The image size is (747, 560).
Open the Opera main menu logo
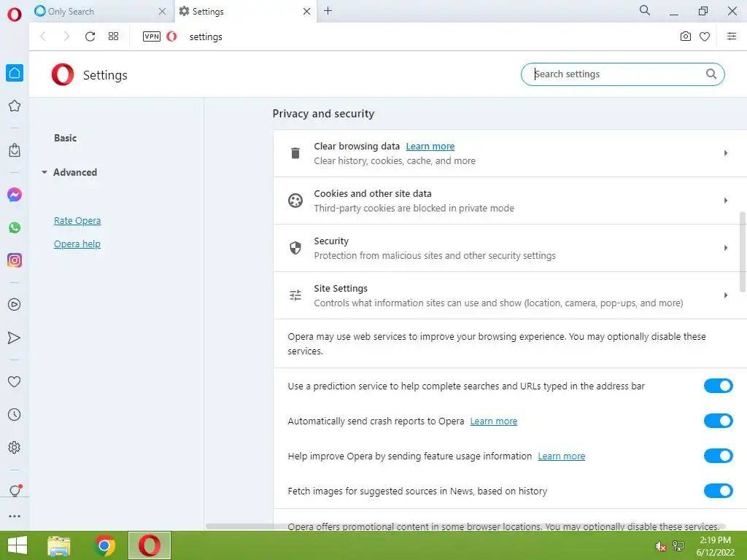click(15, 15)
